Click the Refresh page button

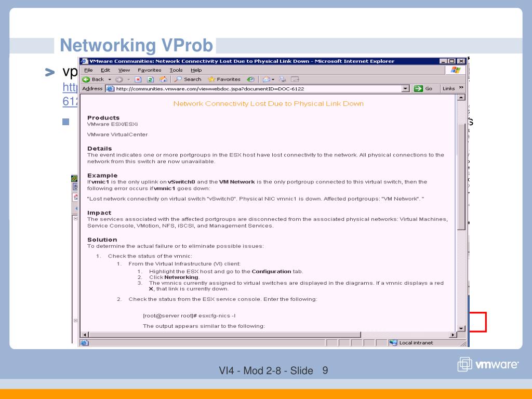tap(150, 79)
